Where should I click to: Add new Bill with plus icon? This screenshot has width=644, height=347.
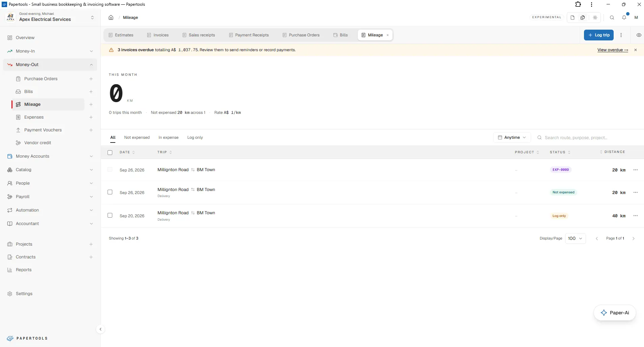coord(91,92)
